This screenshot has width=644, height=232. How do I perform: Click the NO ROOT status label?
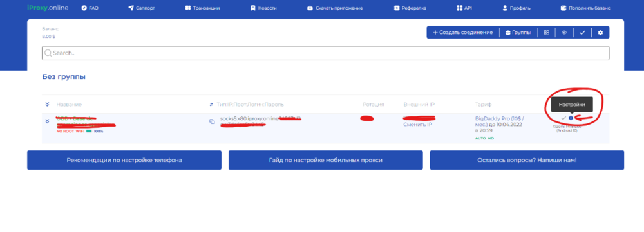[65, 132]
